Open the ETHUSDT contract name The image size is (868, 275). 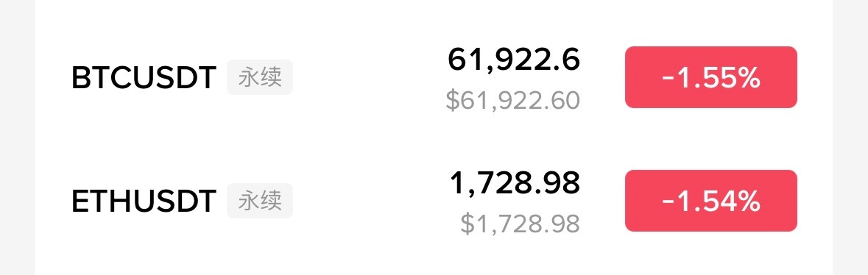144,201
